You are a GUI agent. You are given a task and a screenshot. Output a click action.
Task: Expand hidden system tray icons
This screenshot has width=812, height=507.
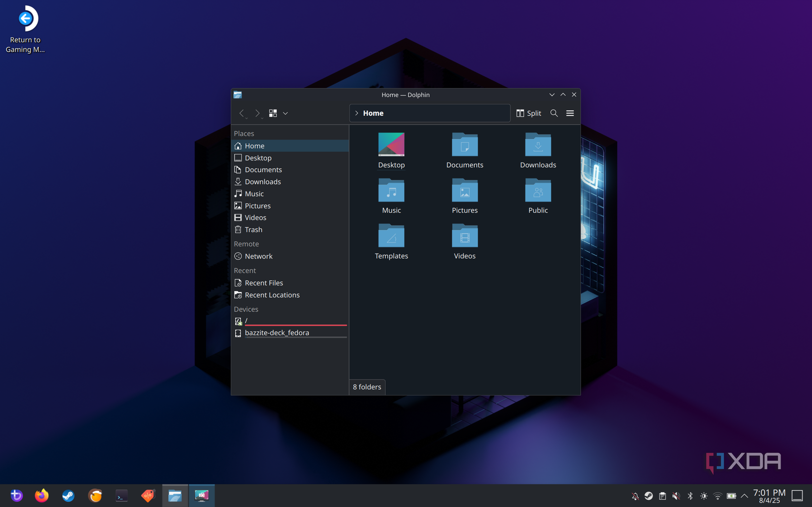[x=744, y=496]
